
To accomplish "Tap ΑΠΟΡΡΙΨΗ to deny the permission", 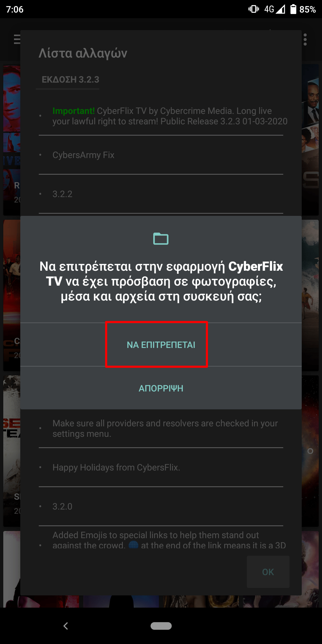I will click(x=161, y=388).
